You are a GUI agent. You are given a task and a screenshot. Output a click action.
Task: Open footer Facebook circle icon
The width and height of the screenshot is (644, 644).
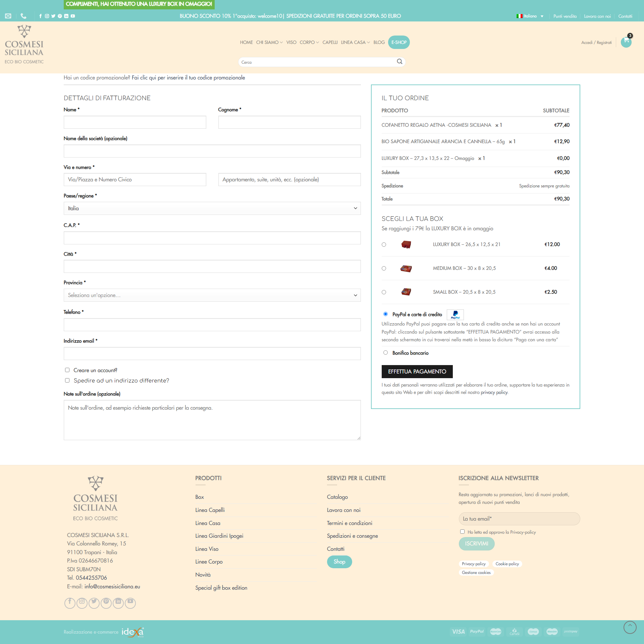(x=70, y=603)
